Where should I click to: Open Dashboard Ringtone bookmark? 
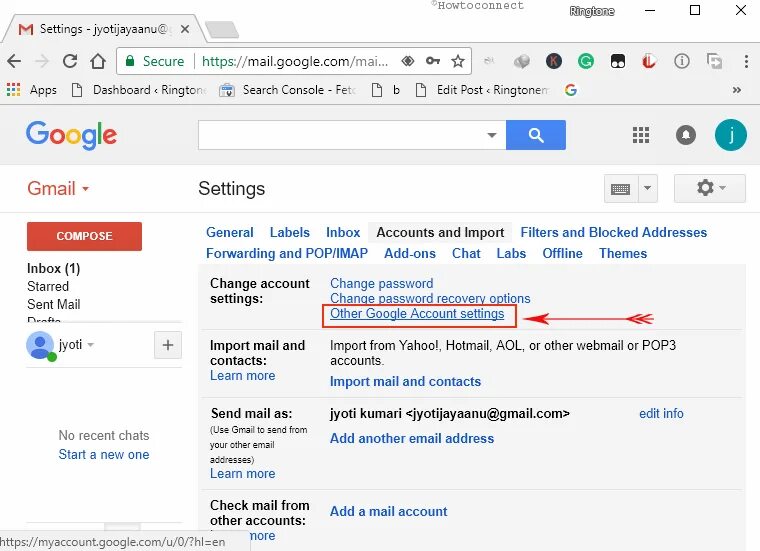pos(140,90)
